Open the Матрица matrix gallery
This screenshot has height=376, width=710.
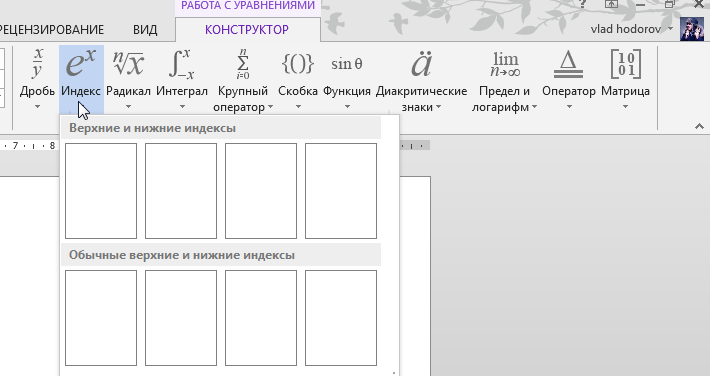click(x=625, y=78)
